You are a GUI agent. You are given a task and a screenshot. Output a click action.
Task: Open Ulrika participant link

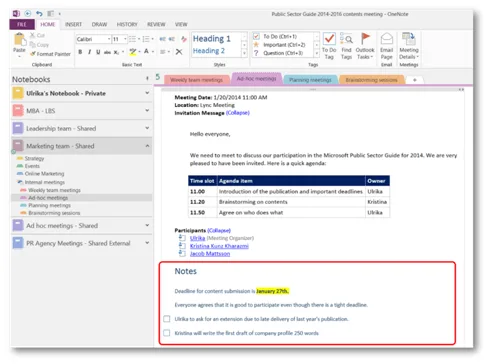197,238
